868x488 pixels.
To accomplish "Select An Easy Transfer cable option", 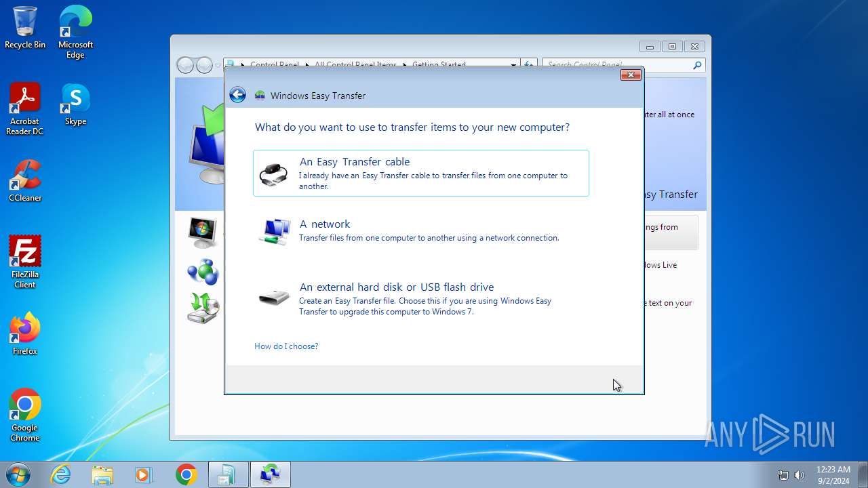I will point(421,174).
